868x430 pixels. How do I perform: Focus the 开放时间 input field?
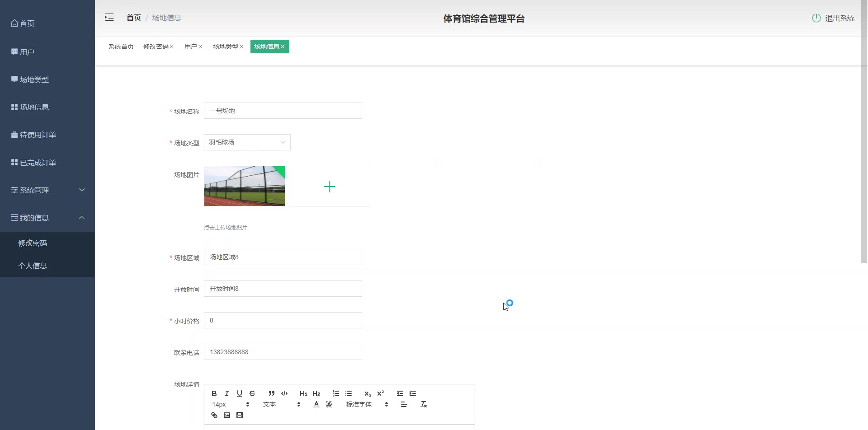click(x=283, y=289)
